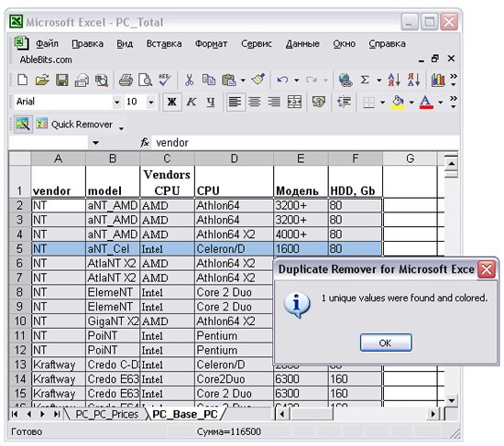The width and height of the screenshot is (504, 446).
Task: Insert a hyperlink with the globe icon
Action: pos(345,80)
